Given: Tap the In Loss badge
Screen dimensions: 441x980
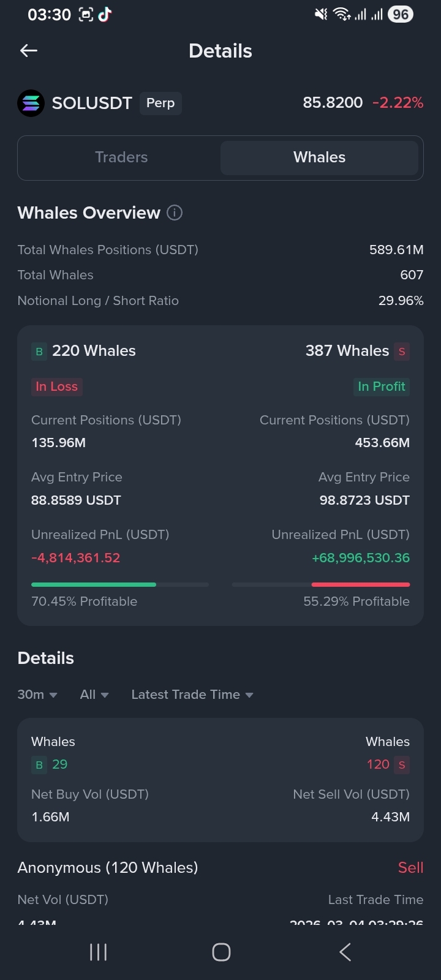Looking at the screenshot, I should click(57, 386).
